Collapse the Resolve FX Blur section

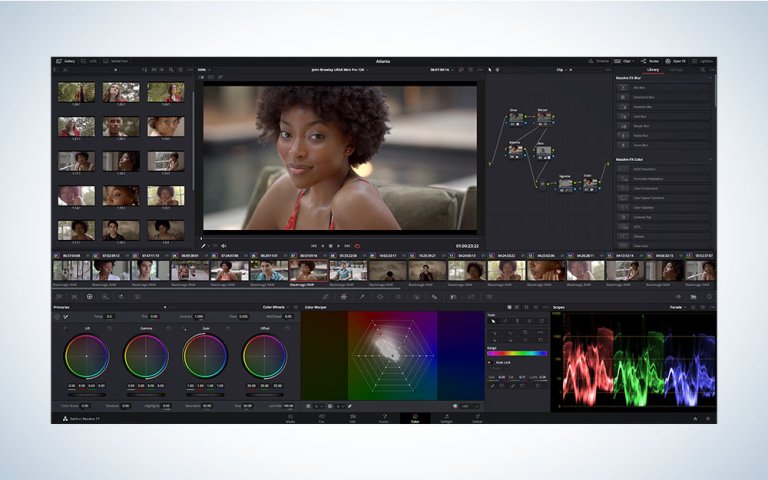click(x=711, y=78)
